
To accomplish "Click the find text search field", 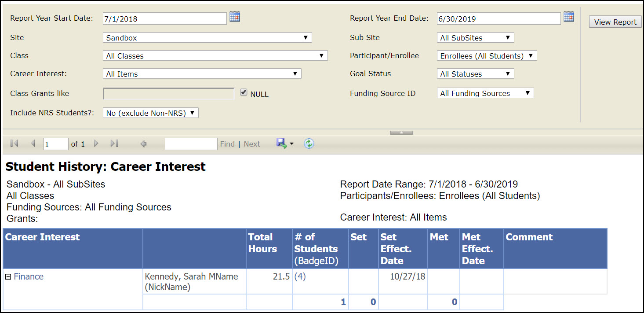I will (191, 144).
